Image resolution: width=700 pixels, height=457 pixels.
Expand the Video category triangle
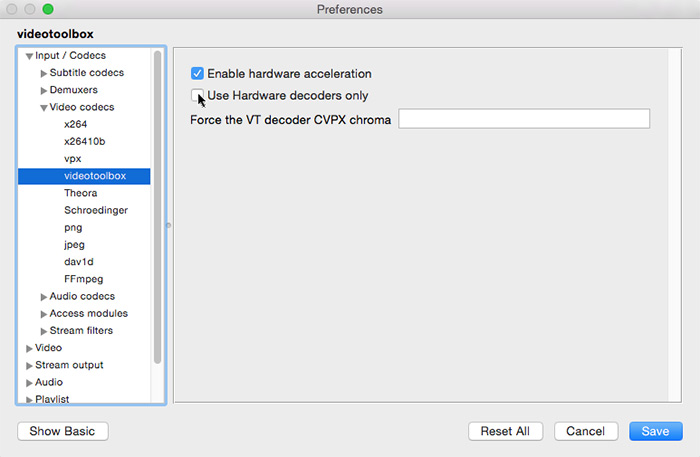29,349
